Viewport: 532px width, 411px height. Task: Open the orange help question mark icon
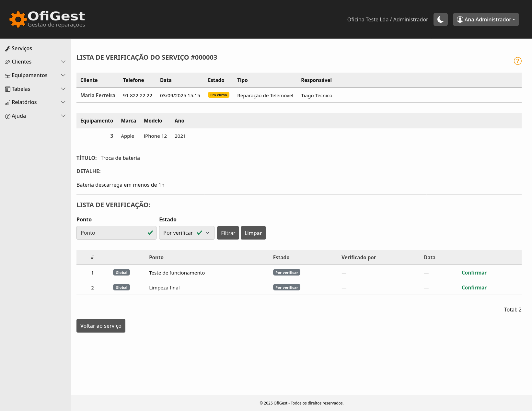517,61
